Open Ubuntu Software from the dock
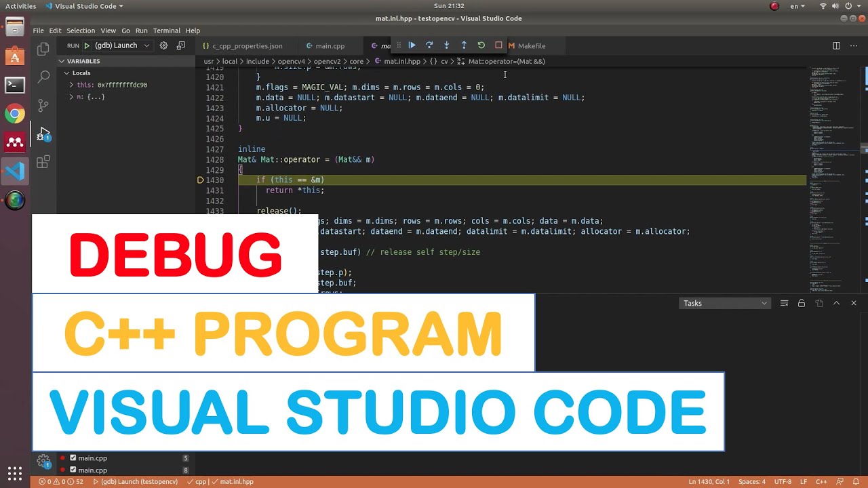The image size is (868, 488). click(15, 56)
